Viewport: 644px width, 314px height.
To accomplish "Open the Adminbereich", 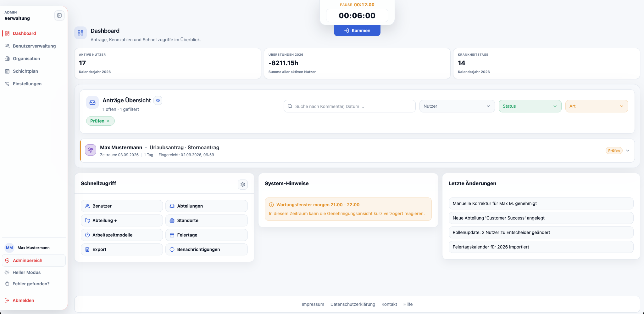I will (x=34, y=260).
